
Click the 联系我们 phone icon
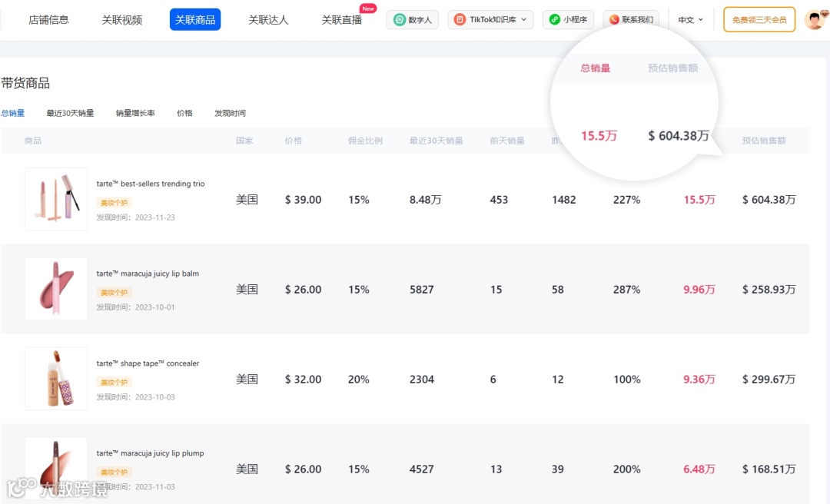point(615,20)
